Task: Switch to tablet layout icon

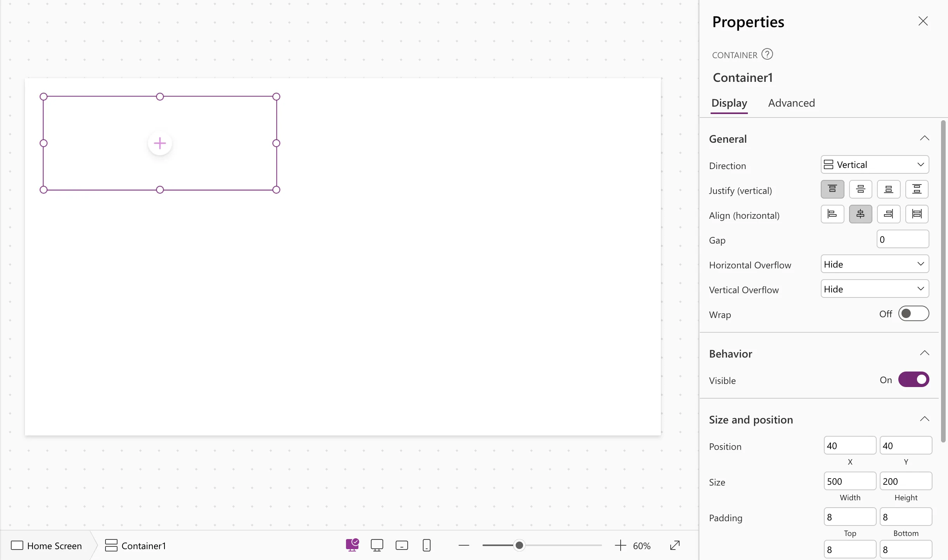Action: (x=402, y=546)
